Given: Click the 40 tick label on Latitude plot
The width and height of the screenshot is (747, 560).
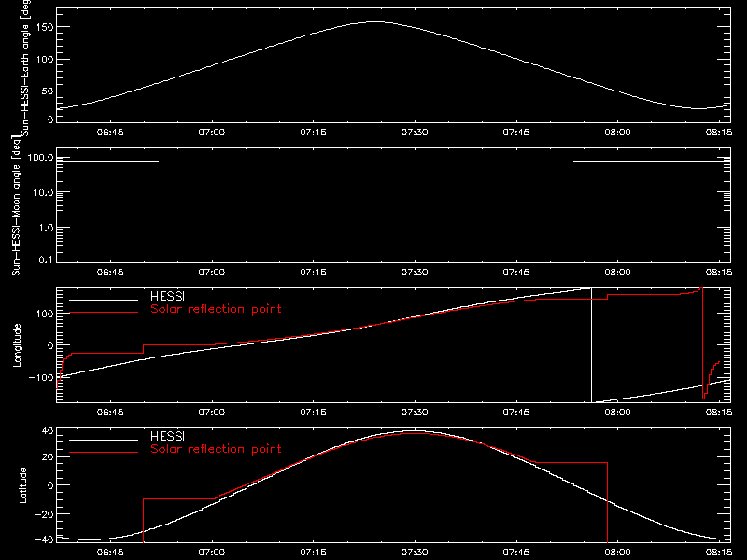Looking at the screenshot, I should click(x=48, y=431).
